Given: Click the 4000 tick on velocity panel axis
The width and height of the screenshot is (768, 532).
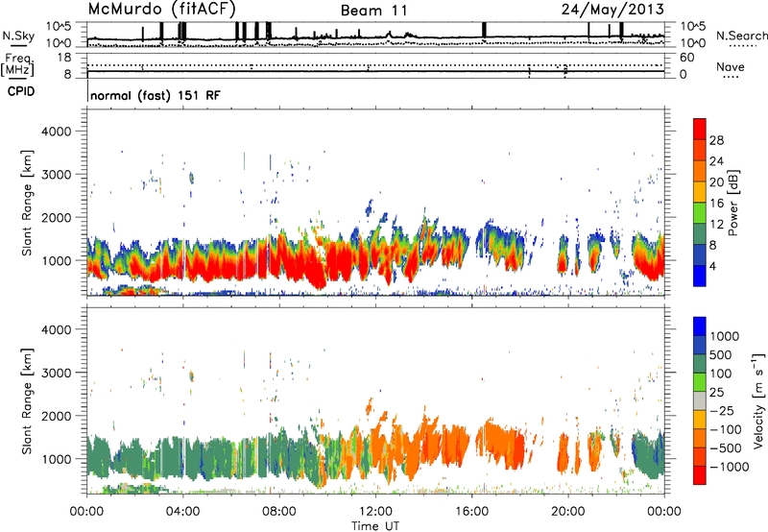Looking at the screenshot, I should click(57, 329).
